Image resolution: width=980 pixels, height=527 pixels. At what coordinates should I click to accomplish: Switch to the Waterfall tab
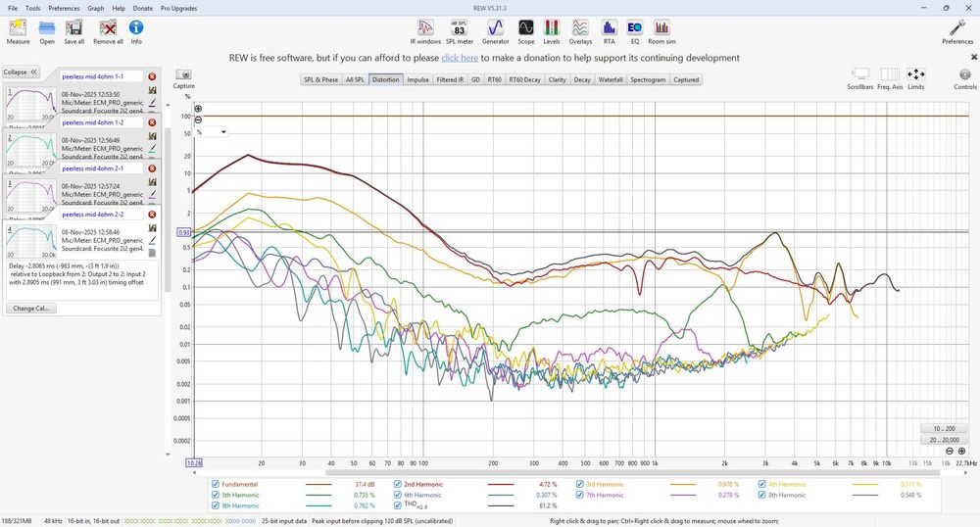click(610, 79)
